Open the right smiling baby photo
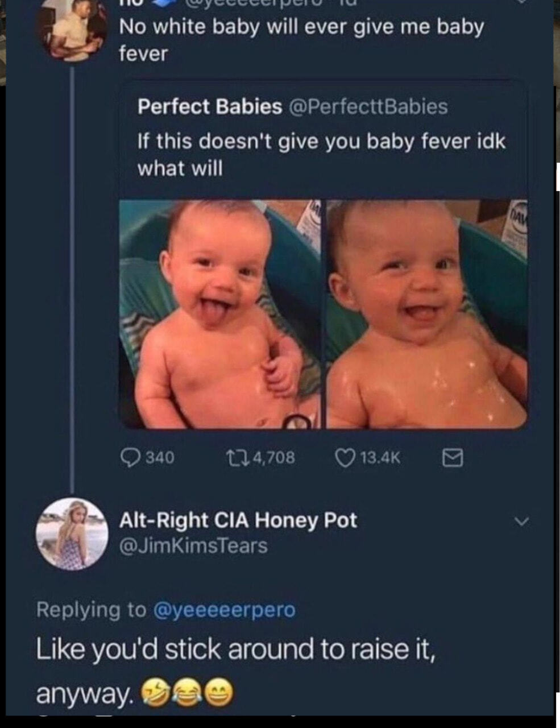 pos(428,313)
